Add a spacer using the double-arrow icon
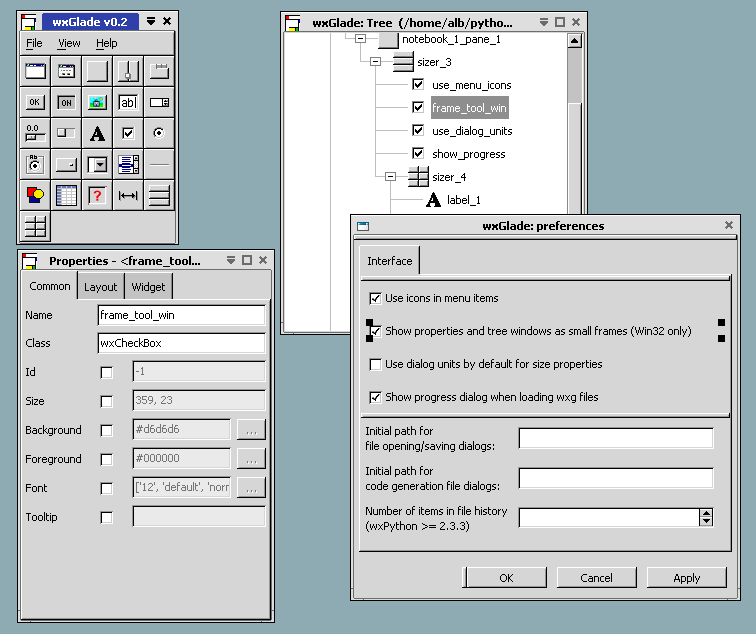756x634 pixels. (128, 196)
